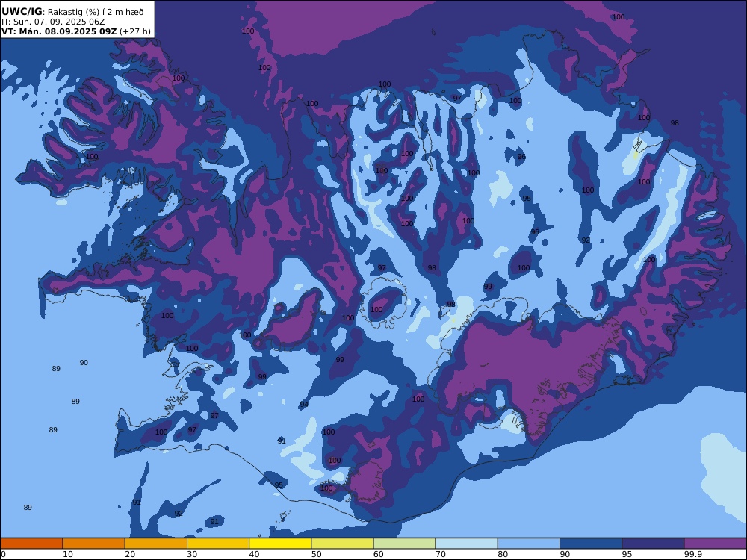Click the sky blue 80–90 legend swatch
Viewport: 747px width, 560px height.
pos(529,544)
